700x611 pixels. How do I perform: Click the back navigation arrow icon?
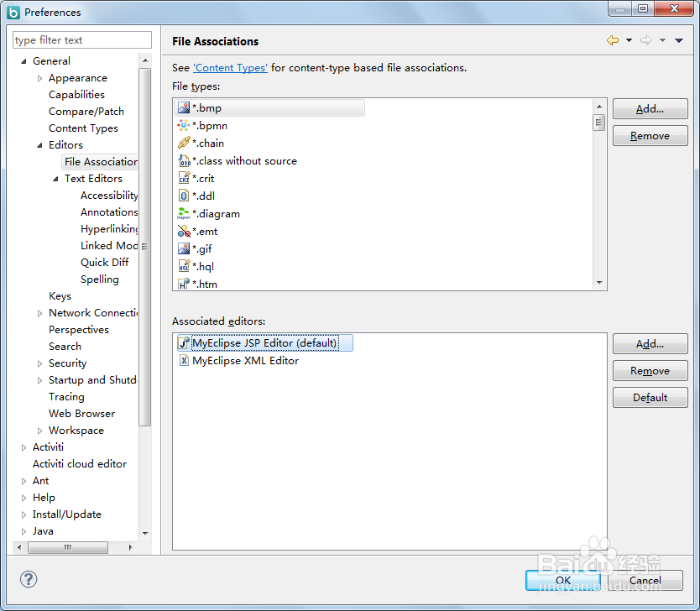613,40
